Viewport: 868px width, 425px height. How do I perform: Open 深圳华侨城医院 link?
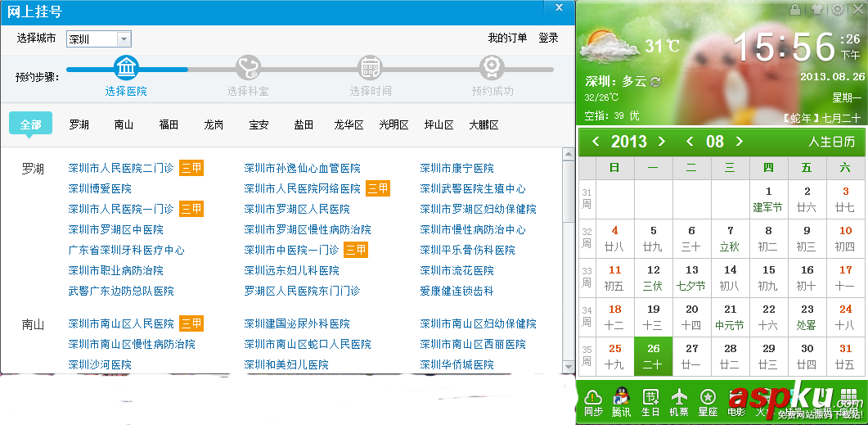(x=456, y=364)
